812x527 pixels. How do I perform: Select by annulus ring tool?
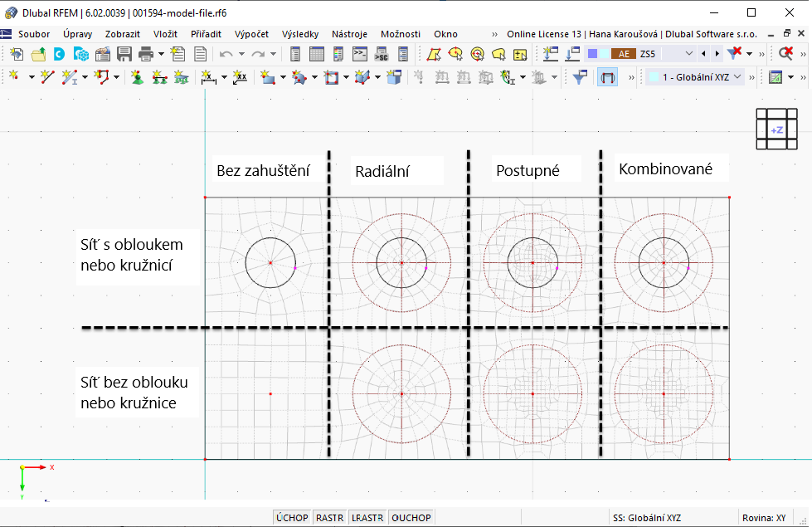pos(477,54)
